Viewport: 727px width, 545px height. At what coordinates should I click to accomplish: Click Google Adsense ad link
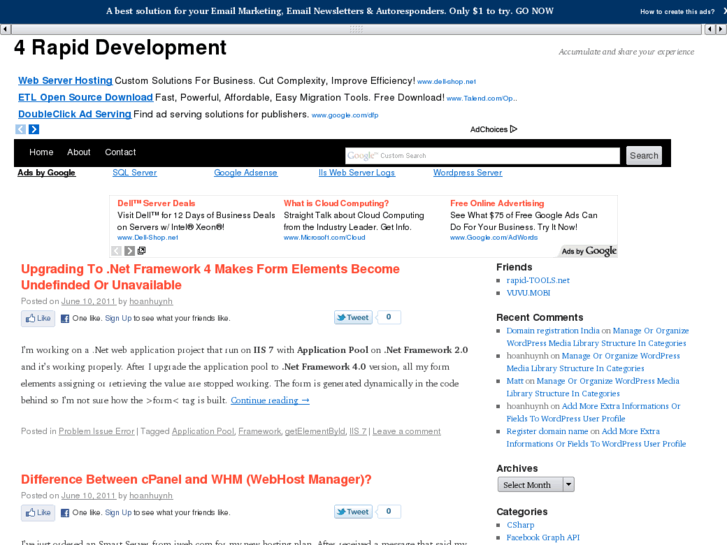click(245, 173)
